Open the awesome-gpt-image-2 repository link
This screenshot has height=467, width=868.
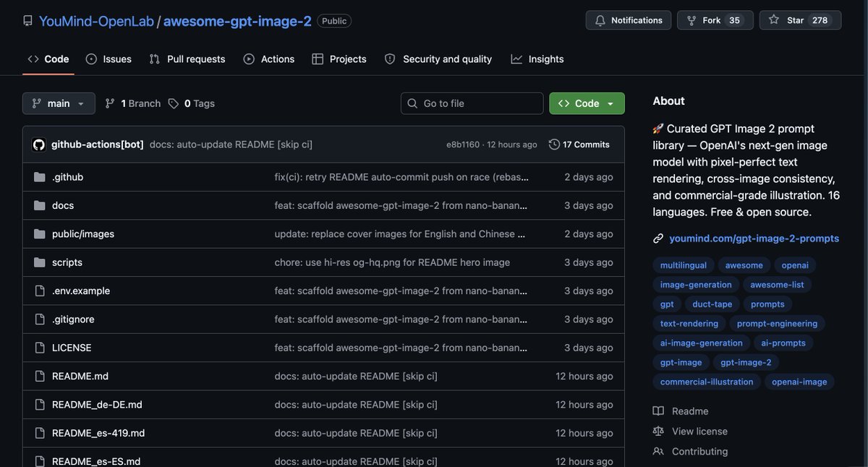coord(237,21)
